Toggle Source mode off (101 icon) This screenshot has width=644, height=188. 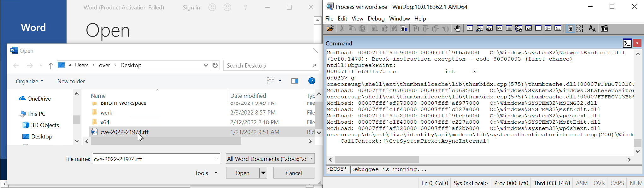point(580,29)
